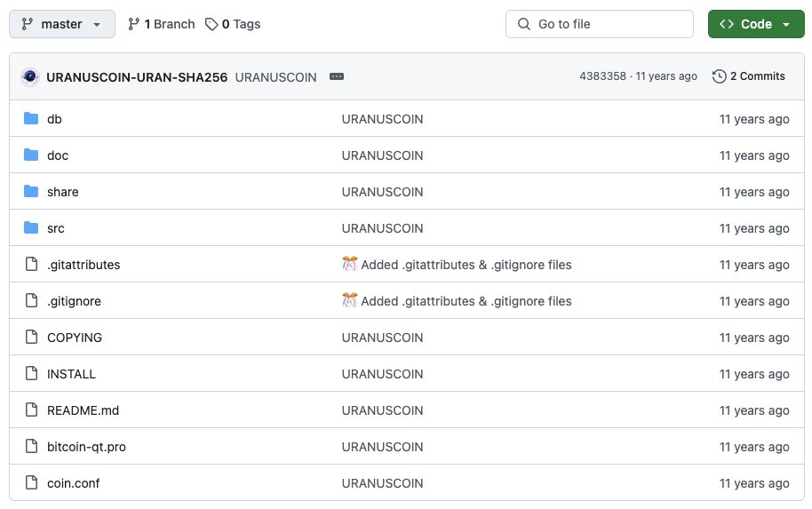The height and width of the screenshot is (509, 812).
Task: Click the .gitignore file icon
Action: coord(32,300)
